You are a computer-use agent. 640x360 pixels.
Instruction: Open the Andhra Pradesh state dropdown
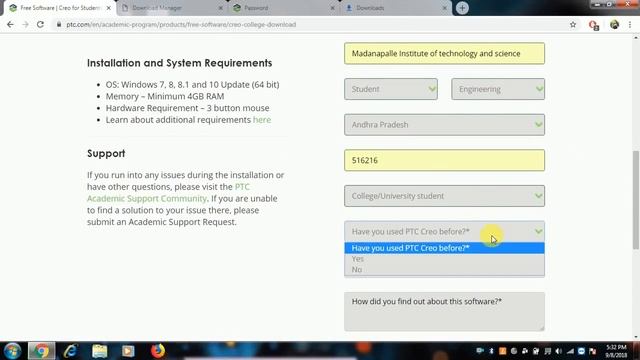pos(444,124)
